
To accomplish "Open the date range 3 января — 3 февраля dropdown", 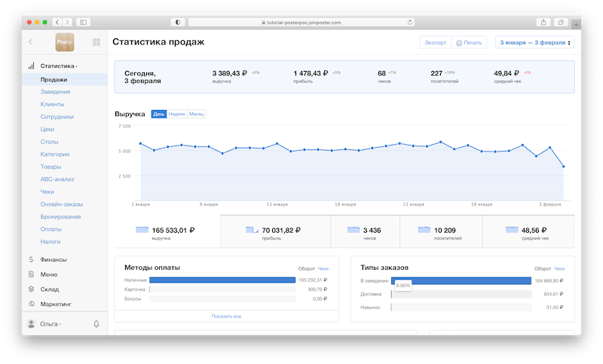I will click(534, 43).
